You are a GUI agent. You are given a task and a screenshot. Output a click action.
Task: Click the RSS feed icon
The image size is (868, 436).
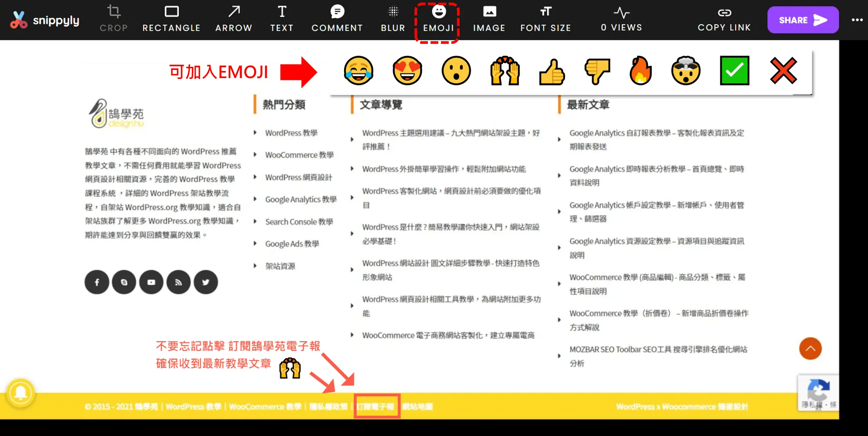pyautogui.click(x=178, y=282)
